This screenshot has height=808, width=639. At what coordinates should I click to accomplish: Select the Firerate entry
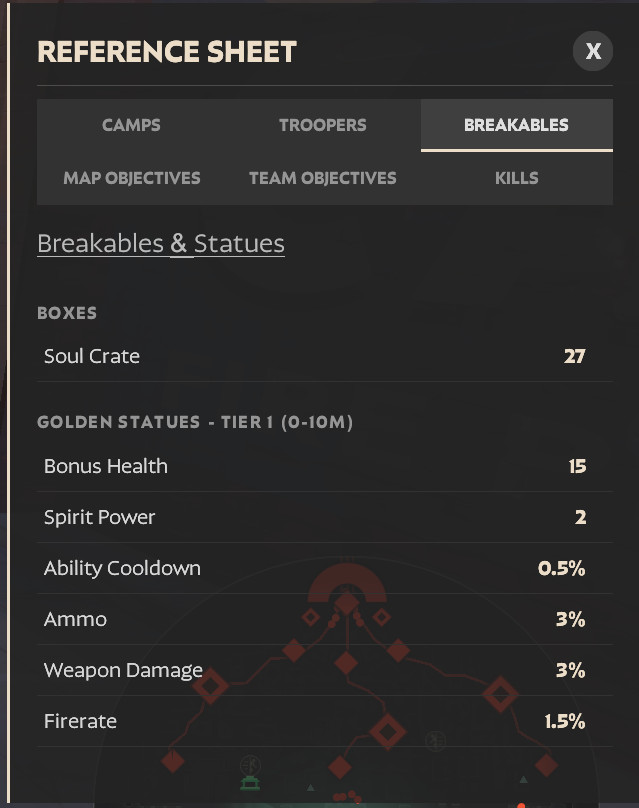80,721
